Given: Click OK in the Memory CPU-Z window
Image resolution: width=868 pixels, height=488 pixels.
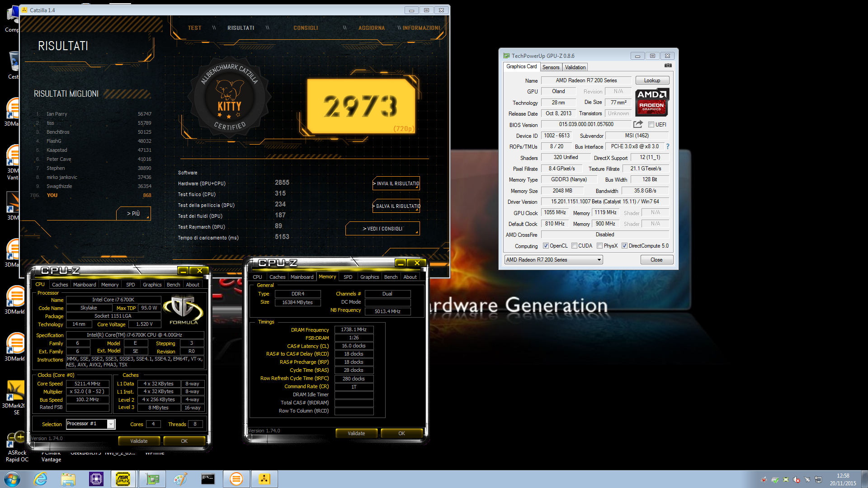Looking at the screenshot, I should [x=401, y=433].
